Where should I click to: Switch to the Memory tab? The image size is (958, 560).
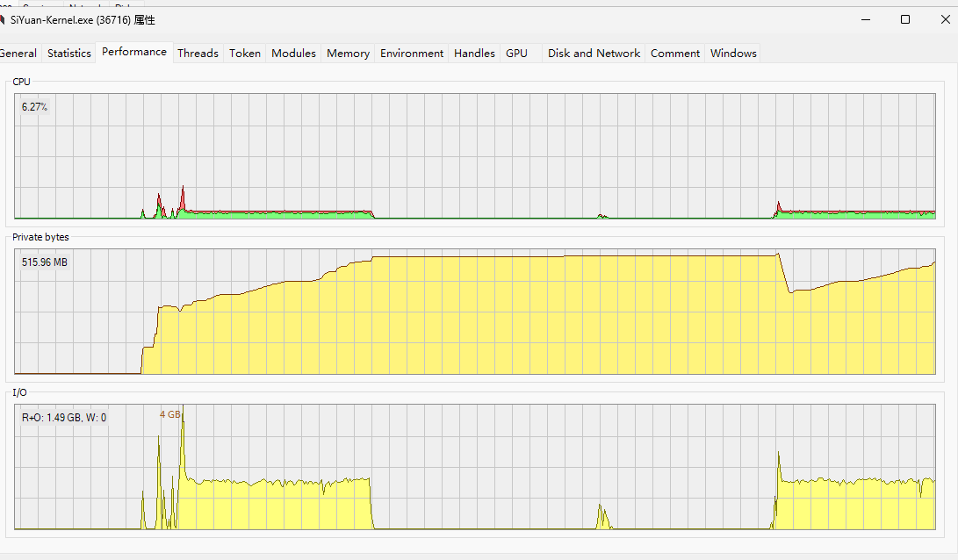[348, 54]
